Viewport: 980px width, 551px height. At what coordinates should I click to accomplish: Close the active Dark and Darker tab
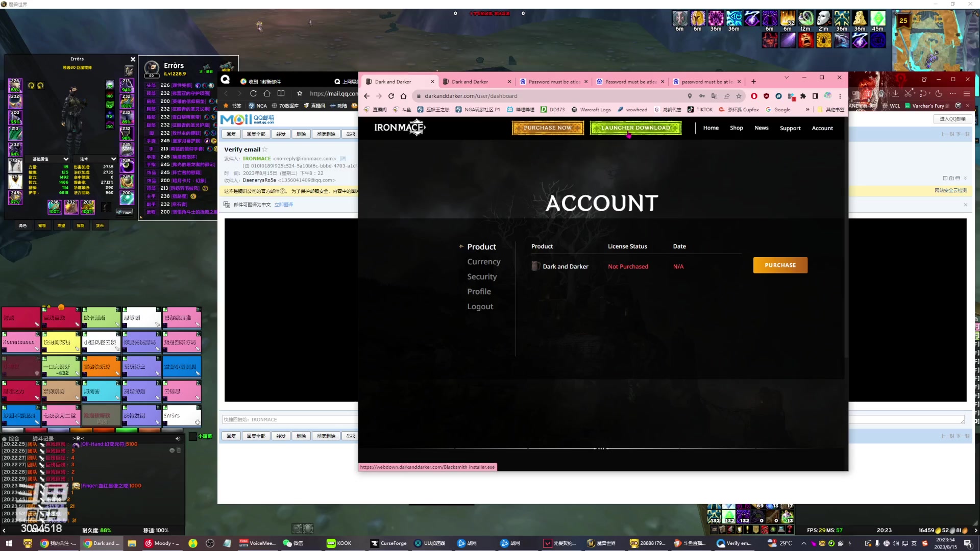[x=432, y=82]
